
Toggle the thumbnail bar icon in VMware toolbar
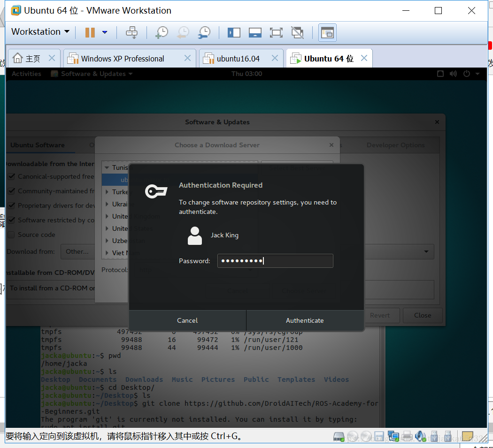click(255, 32)
